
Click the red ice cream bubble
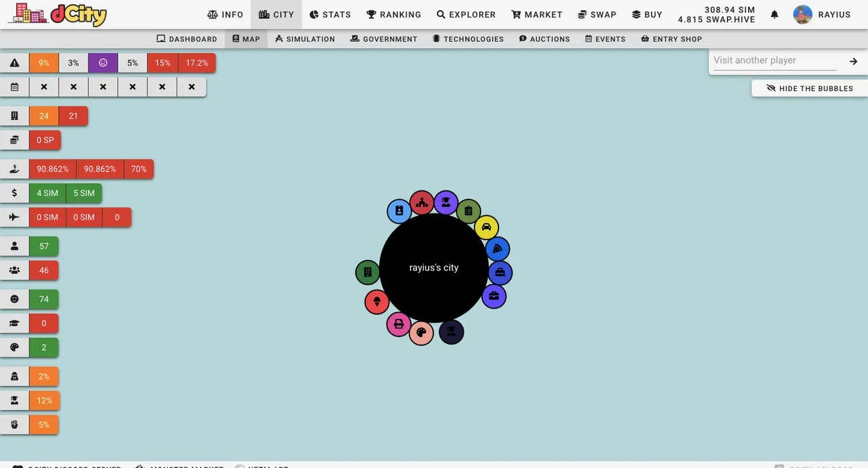[x=377, y=301]
